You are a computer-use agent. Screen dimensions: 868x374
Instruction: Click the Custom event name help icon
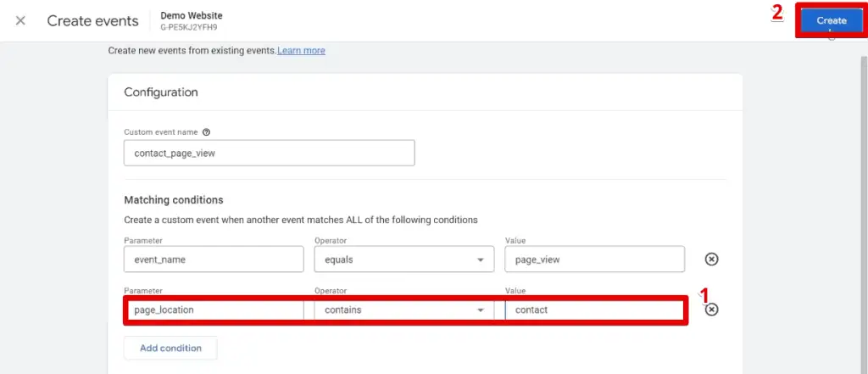(207, 132)
